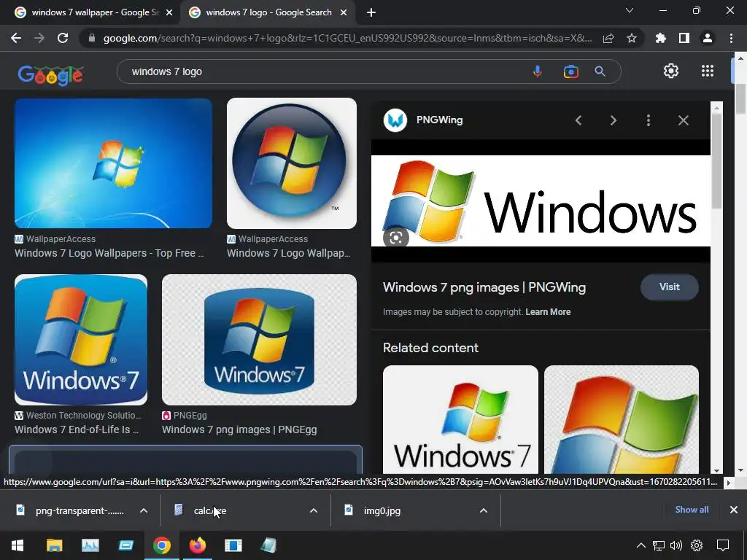Viewport: 747px width, 560px height.
Task: Open related Windows 7 logo image
Action: (x=461, y=419)
